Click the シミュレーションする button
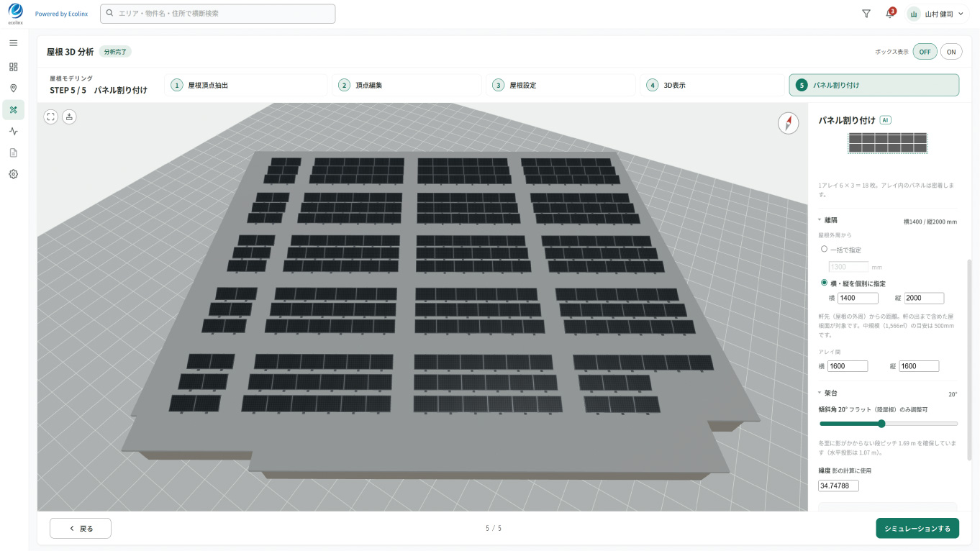 point(917,528)
